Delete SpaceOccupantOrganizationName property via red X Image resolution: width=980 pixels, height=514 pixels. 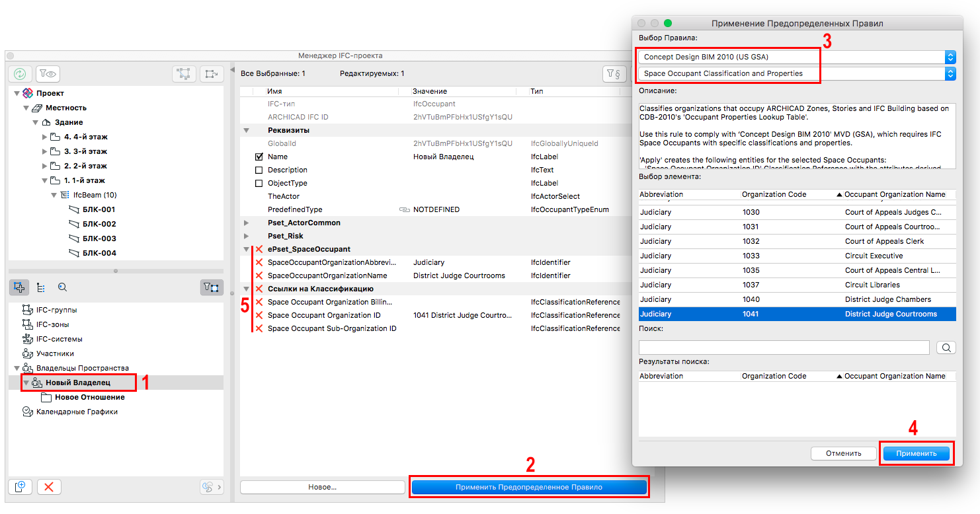click(259, 275)
